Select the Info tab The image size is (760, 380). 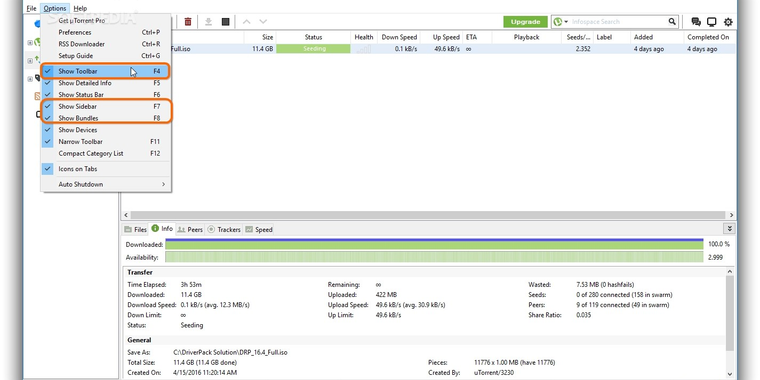tap(162, 229)
